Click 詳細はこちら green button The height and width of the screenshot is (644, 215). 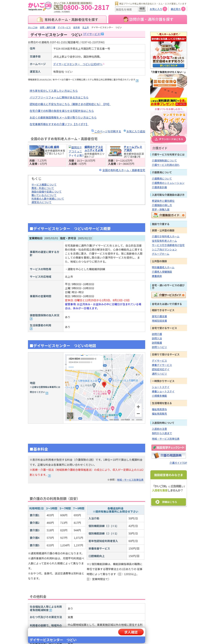[168, 502]
